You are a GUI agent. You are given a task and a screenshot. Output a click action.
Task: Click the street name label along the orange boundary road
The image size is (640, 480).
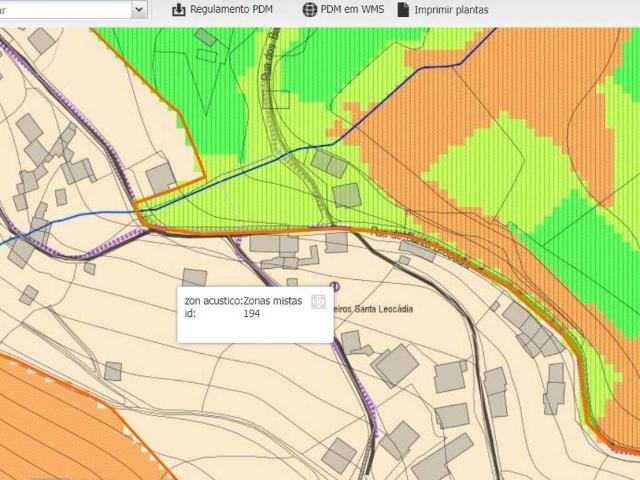pos(420,248)
